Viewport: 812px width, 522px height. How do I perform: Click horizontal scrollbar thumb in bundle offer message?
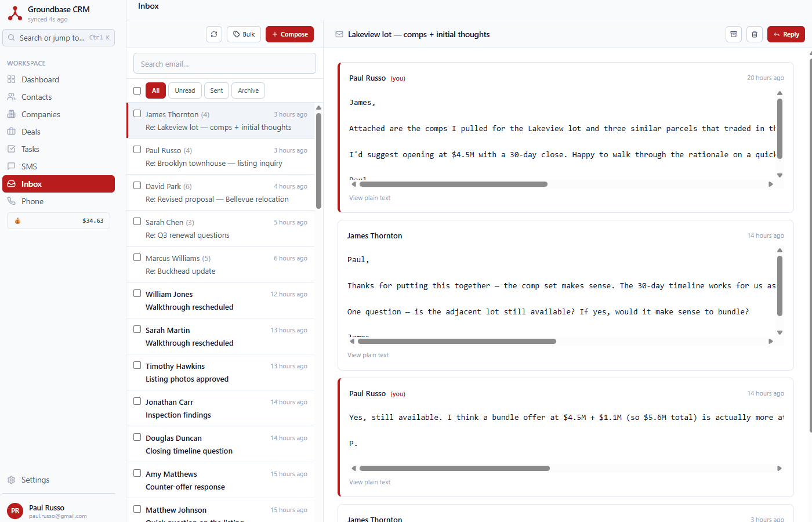(454, 468)
